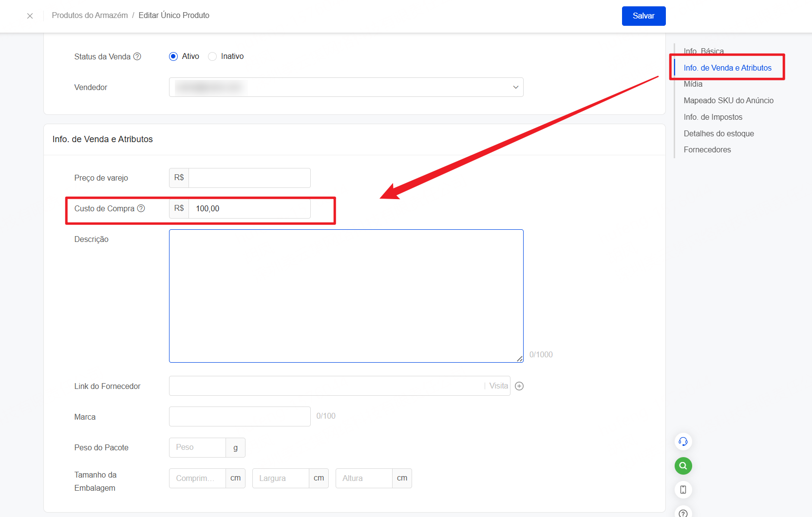Open the mobile device floating icon

point(683,490)
